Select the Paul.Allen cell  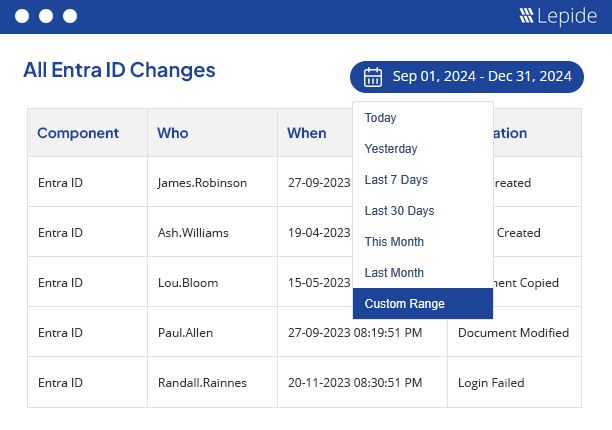tap(212, 332)
